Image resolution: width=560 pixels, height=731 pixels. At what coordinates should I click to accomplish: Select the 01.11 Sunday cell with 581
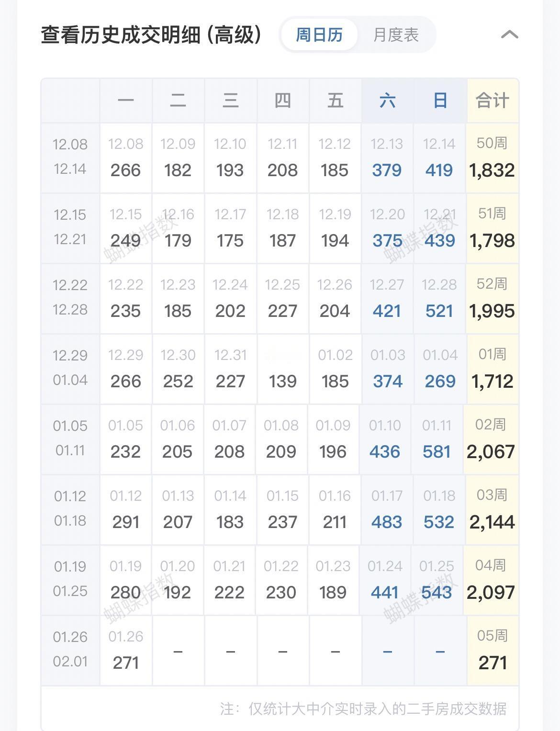click(x=437, y=440)
